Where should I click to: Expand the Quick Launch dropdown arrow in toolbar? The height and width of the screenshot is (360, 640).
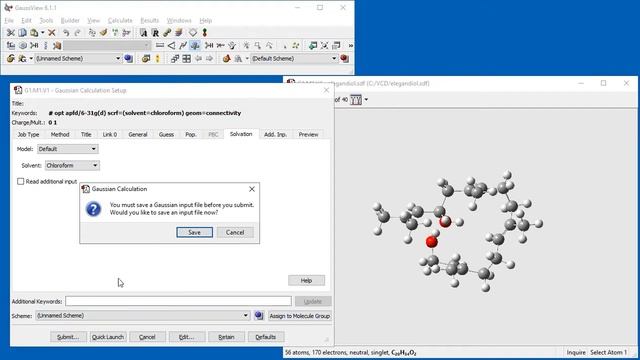31,59
